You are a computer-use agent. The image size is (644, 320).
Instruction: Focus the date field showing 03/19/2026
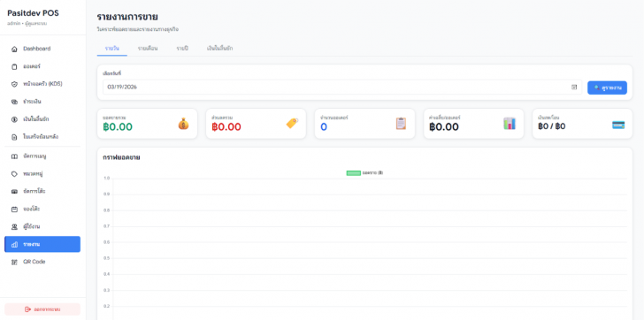pos(342,87)
